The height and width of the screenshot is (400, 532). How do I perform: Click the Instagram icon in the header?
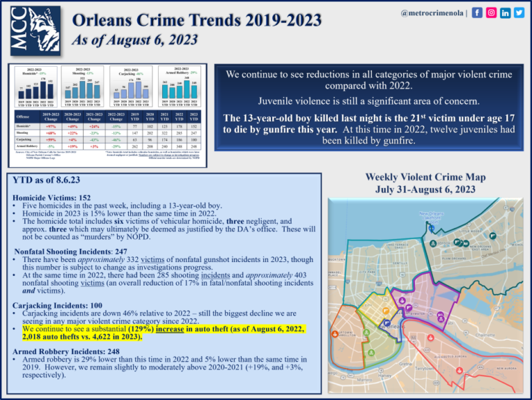491,12
